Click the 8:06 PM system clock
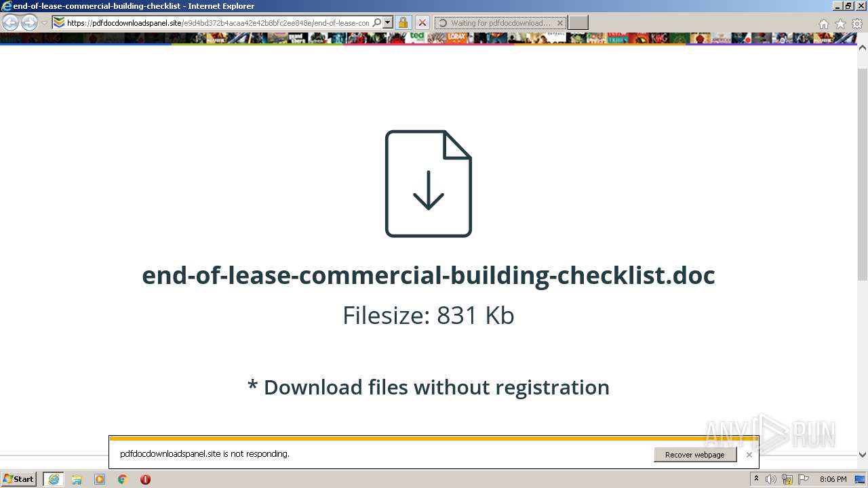Screen dimensions: 868x488 [833, 479]
